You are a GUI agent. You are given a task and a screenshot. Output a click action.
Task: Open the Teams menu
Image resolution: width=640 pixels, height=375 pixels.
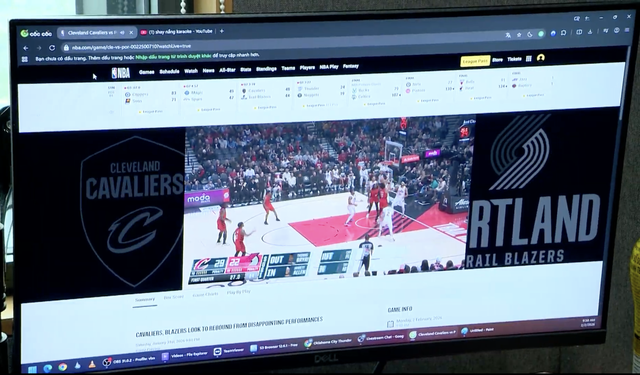click(x=288, y=68)
